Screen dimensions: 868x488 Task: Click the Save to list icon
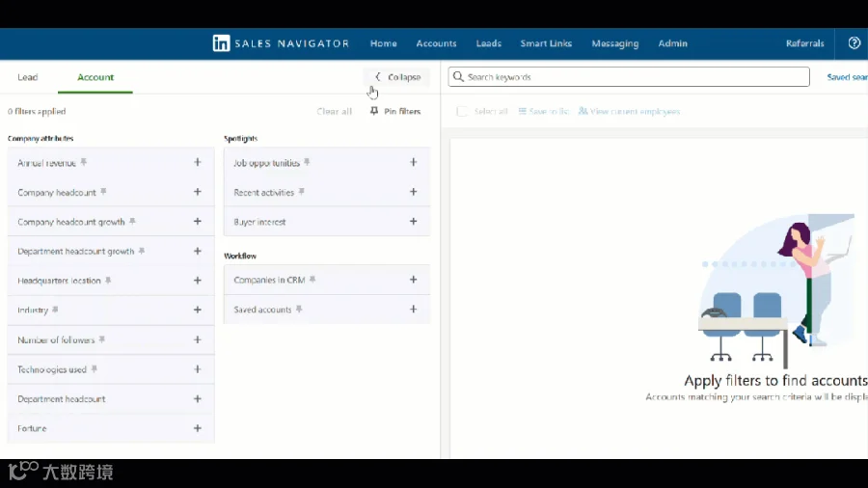[522, 111]
